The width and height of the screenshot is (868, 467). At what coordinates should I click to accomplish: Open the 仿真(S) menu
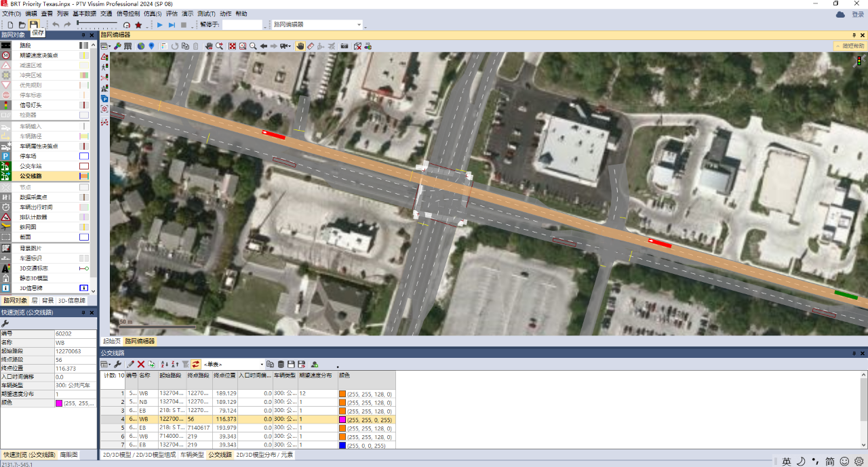[x=153, y=14]
